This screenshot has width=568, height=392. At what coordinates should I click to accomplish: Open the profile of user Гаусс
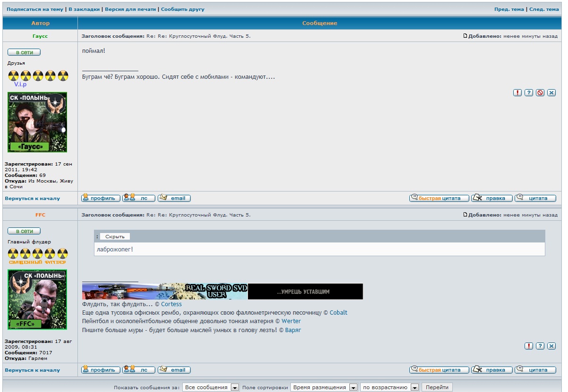pos(101,198)
